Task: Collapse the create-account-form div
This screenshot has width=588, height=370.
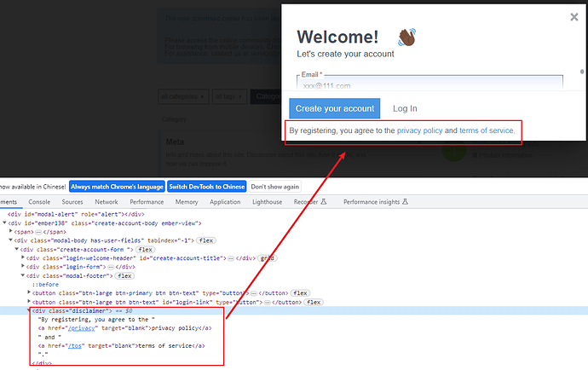Action: click(x=16, y=249)
